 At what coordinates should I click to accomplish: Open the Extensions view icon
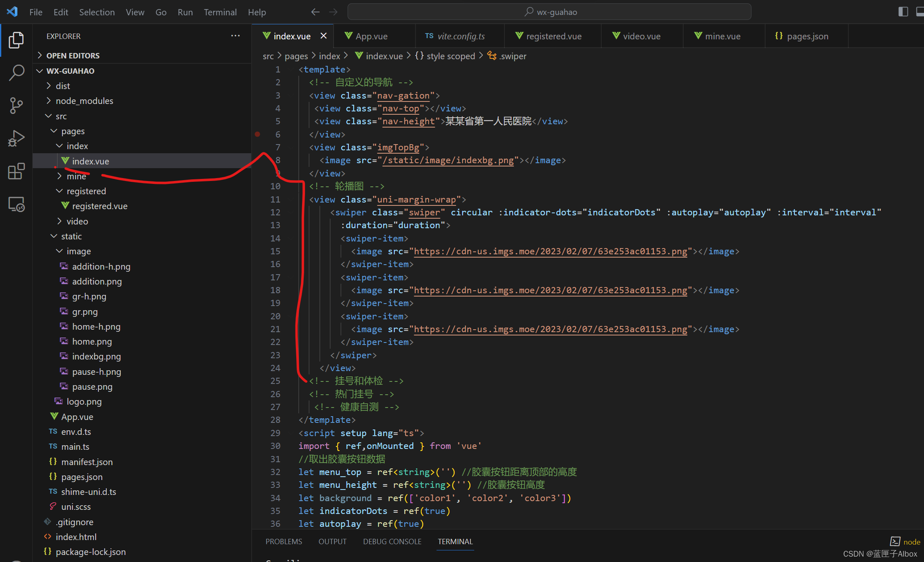point(16,171)
